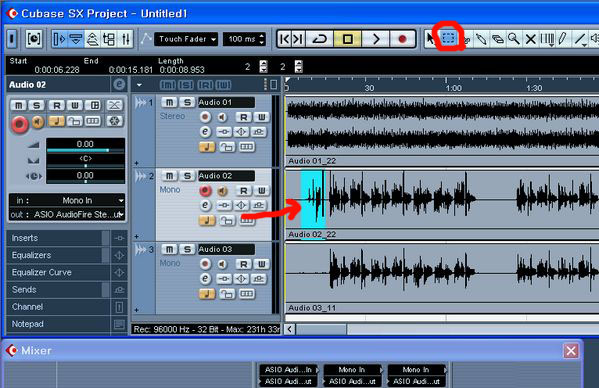Toggle Cycle loop button

click(x=320, y=39)
